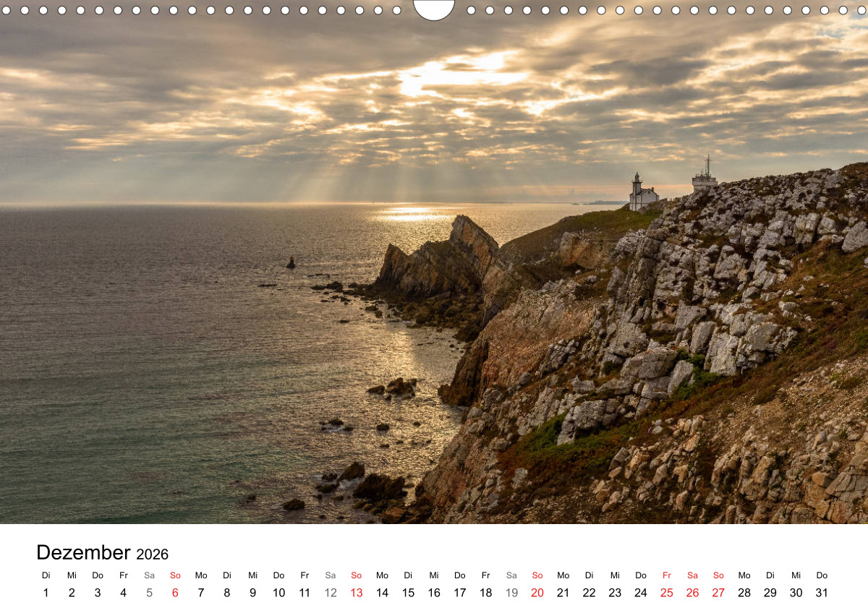The image size is (868, 613).
Task: Click the red "So" label above date 6
Action: tap(175, 575)
